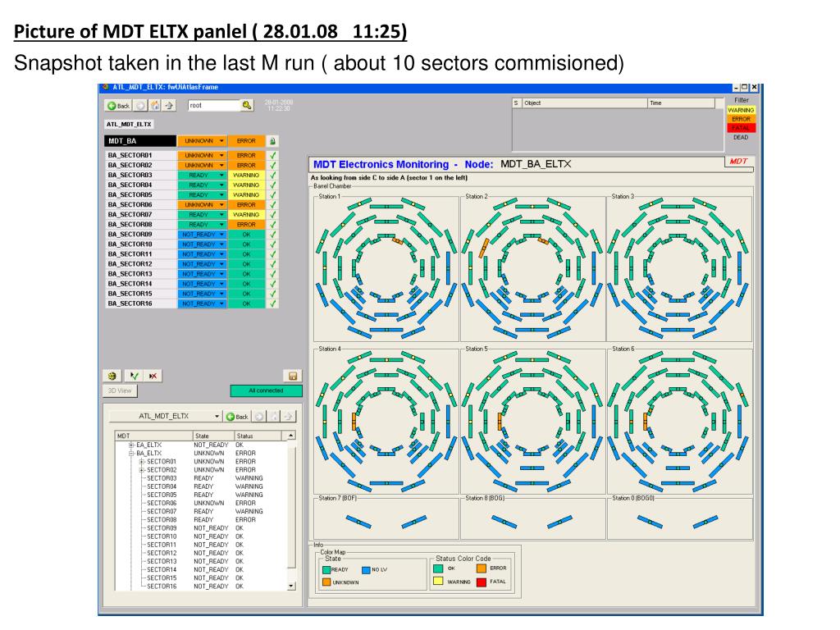Expand the SECTOR02 tree node
840x630 pixels.
click(141, 470)
